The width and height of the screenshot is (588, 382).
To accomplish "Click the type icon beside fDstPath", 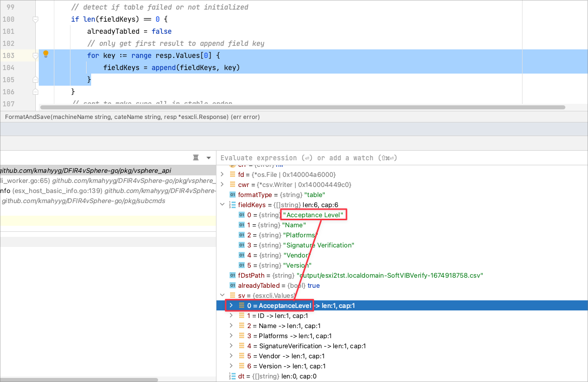I will coord(233,276).
